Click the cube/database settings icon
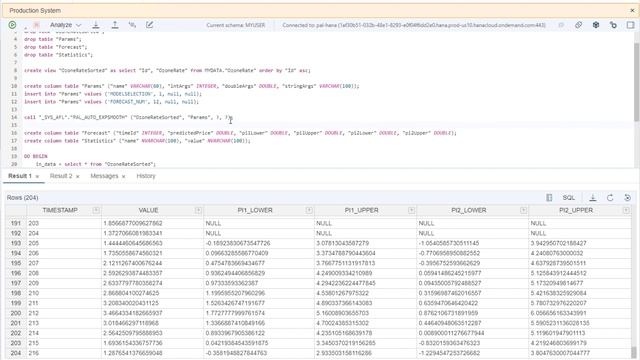The height and width of the screenshot is (360, 640). coord(596,25)
